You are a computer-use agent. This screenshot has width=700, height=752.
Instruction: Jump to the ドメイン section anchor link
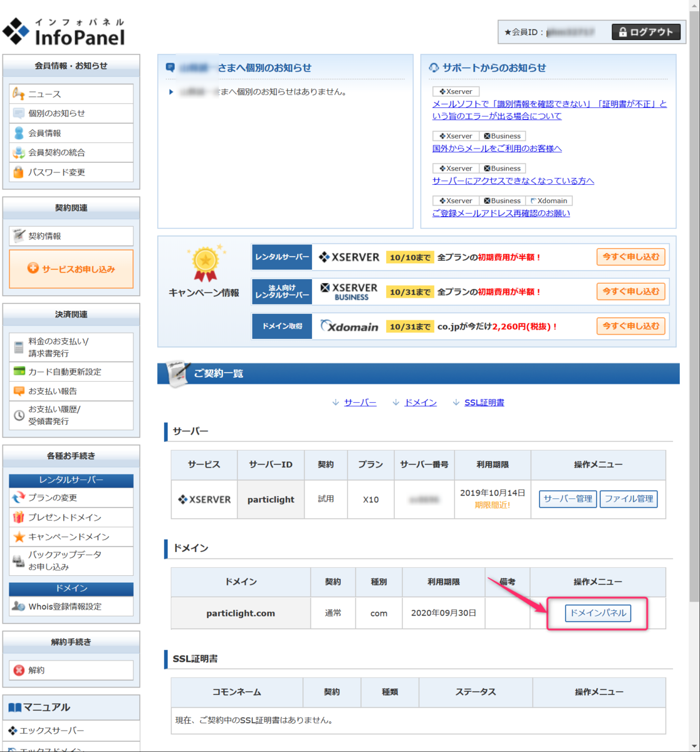tap(421, 402)
